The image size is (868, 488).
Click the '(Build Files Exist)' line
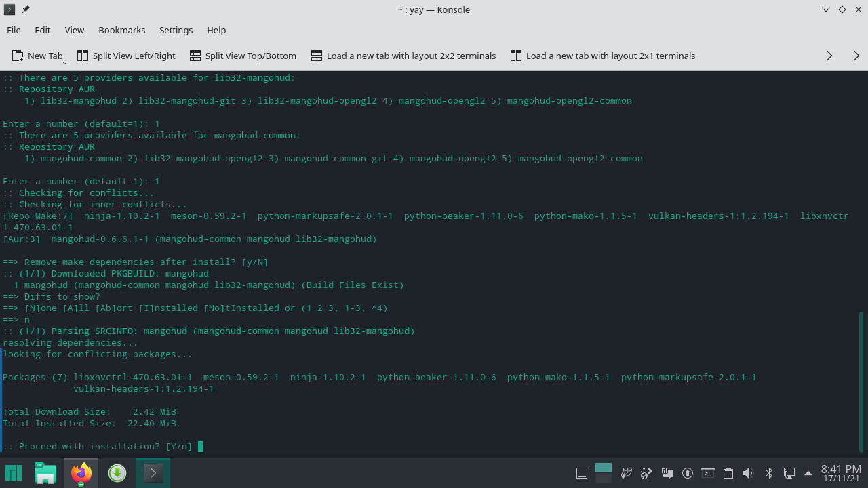tap(209, 285)
